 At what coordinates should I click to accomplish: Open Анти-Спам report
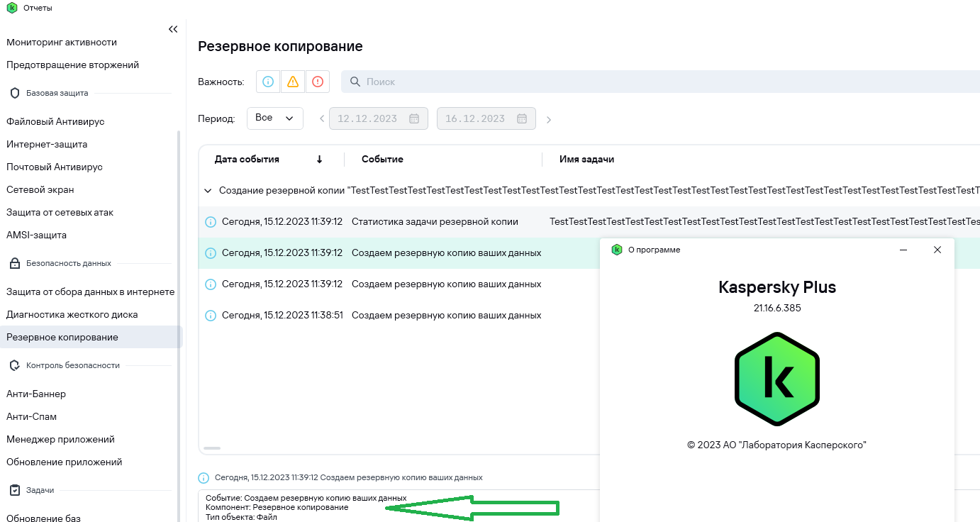pyautogui.click(x=31, y=416)
